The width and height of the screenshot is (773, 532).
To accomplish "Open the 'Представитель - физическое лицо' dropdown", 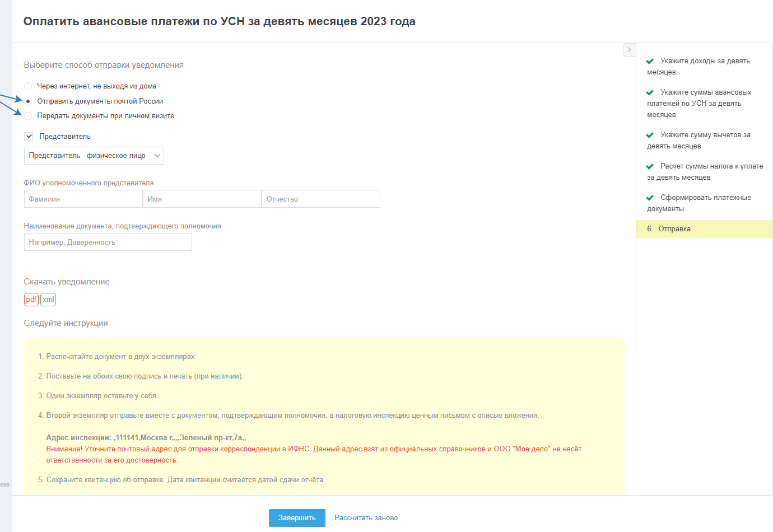I will [94, 156].
